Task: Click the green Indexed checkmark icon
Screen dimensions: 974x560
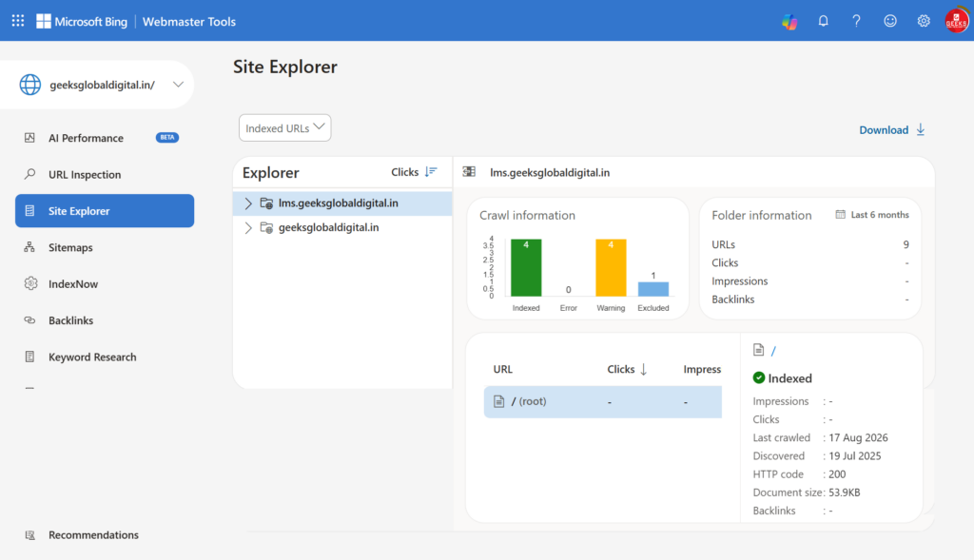Action: 759,377
